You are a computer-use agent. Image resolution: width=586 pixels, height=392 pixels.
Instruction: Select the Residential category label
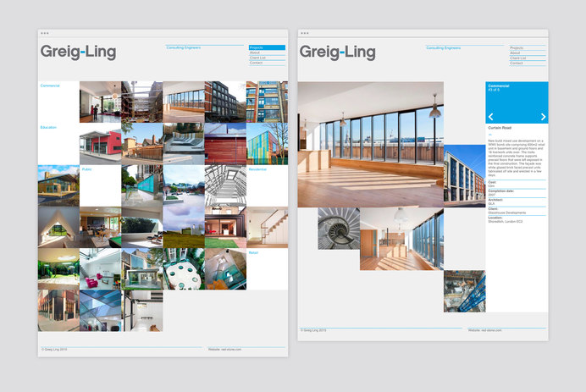(258, 169)
